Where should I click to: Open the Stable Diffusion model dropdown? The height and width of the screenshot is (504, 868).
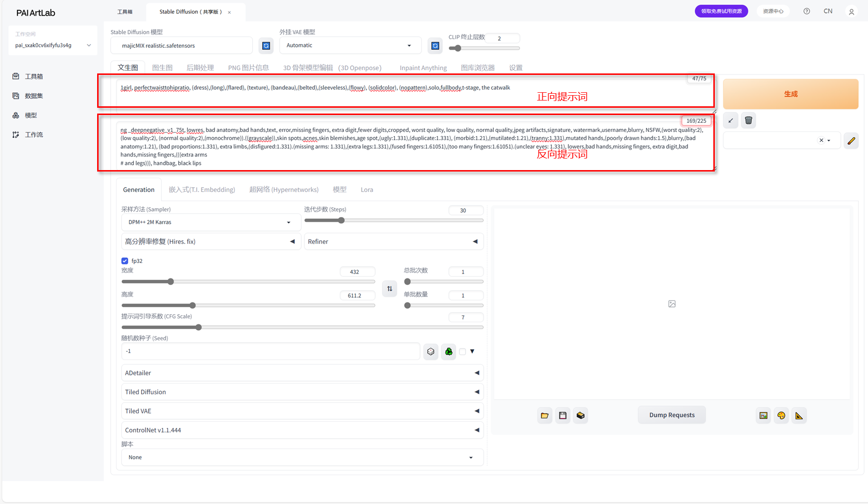(181, 45)
